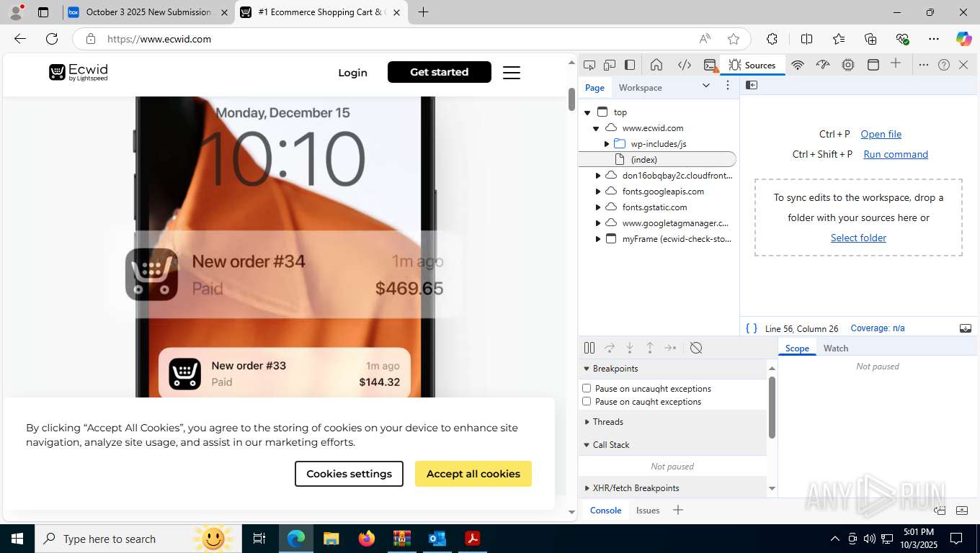The image size is (980, 553).
Task: Toggle device emulation in DevTools
Action: [x=610, y=65]
